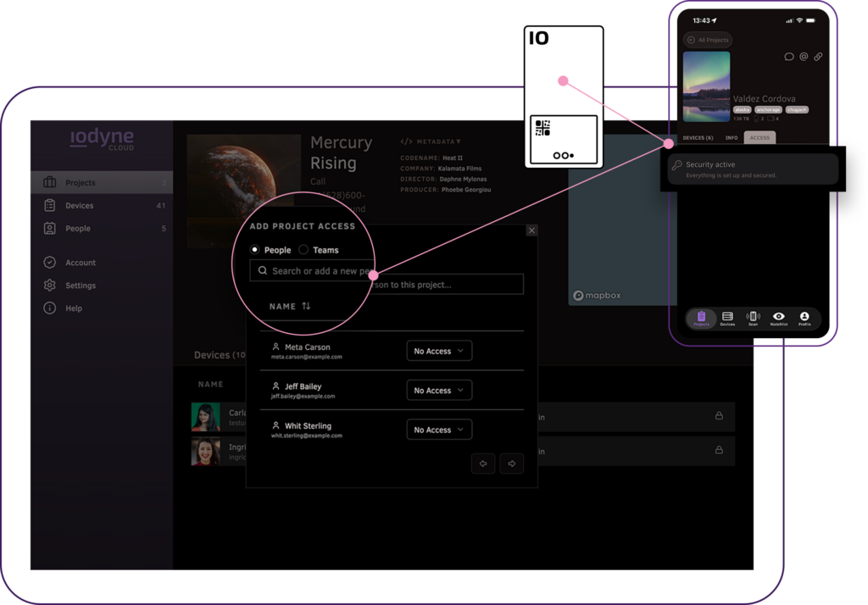This screenshot has height=605, width=868.
Task: Tap Profile in the phone bottom bar
Action: click(804, 319)
